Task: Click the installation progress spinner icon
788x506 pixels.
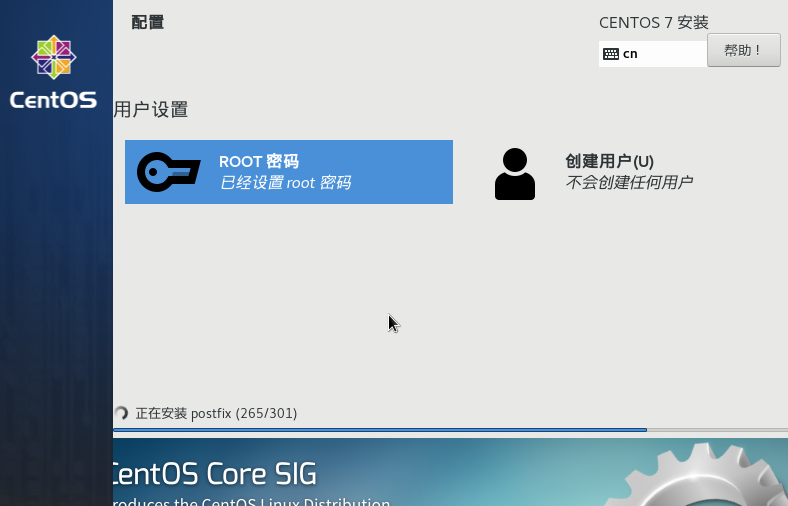Action: tap(121, 413)
